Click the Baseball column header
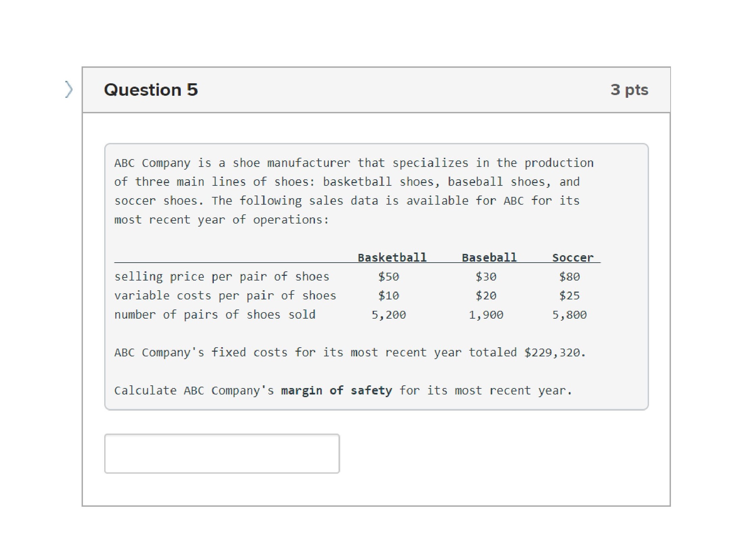The height and width of the screenshot is (560, 735). pos(489,258)
